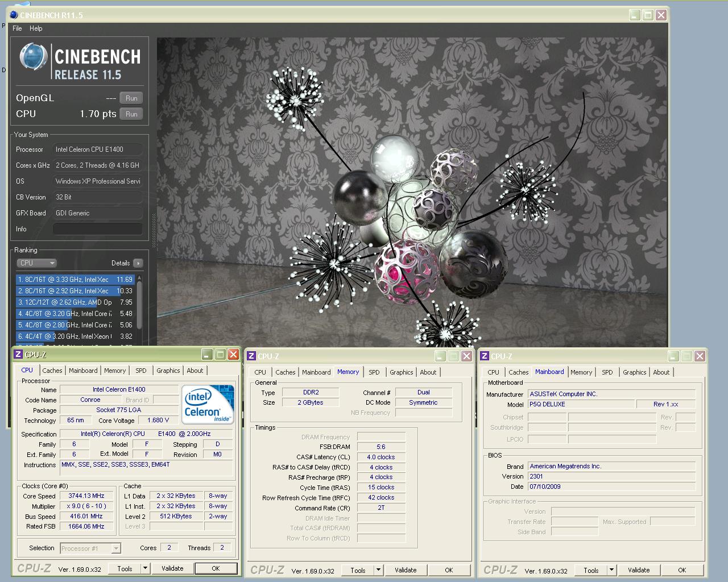Click OK in left CPU-Z window
This screenshot has width=728, height=582.
[x=216, y=568]
